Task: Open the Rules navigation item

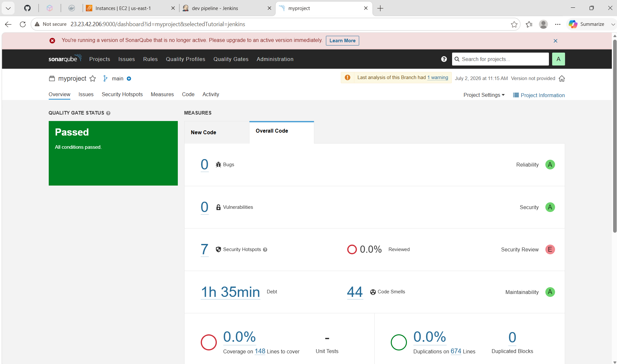Action: click(x=150, y=59)
